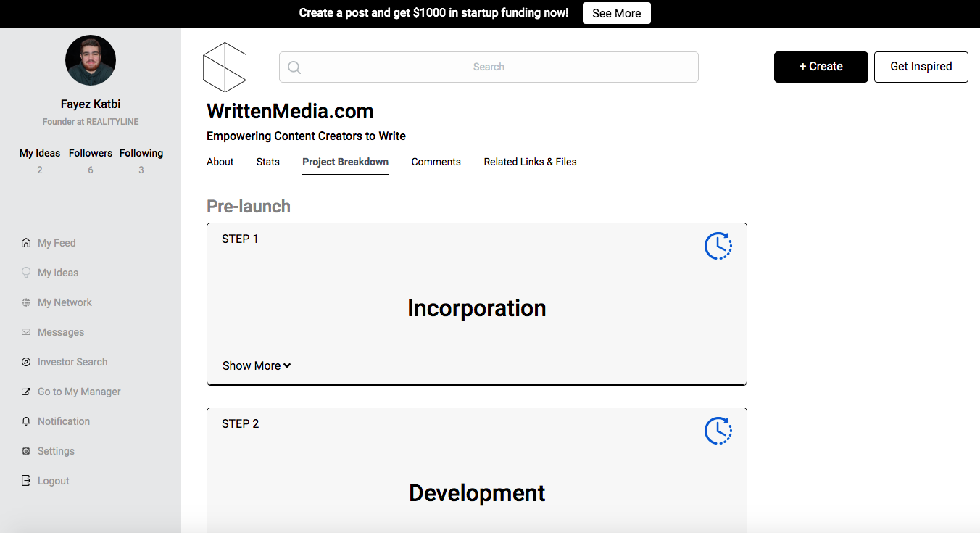Click Empowering Content Creators to Write tagline
This screenshot has height=533, width=980.
click(306, 136)
